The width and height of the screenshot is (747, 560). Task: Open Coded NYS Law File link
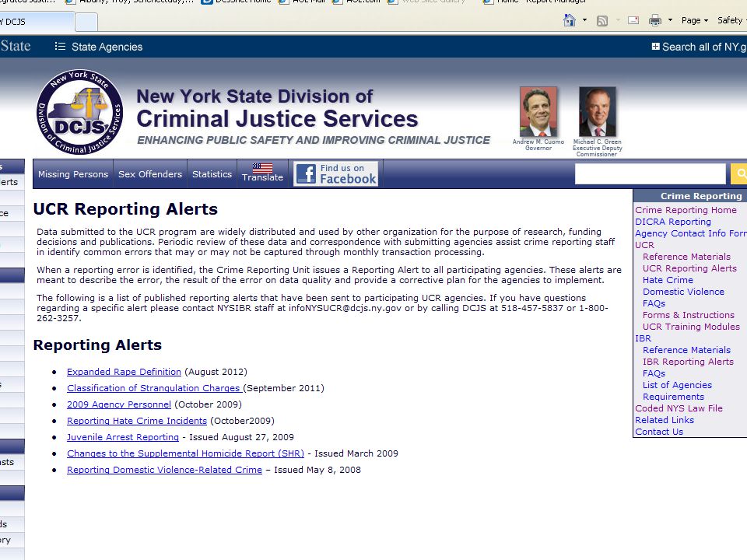pos(679,408)
